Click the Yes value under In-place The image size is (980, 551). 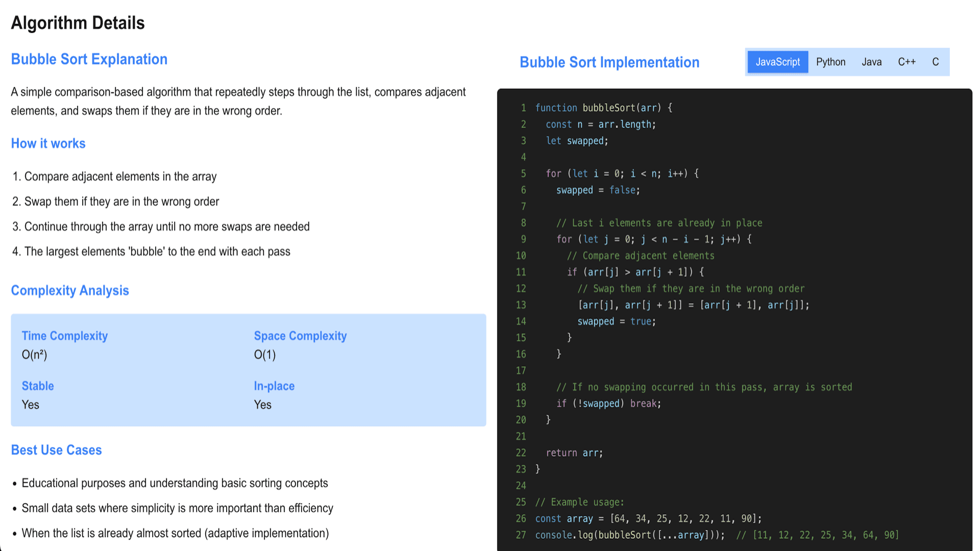[262, 405]
